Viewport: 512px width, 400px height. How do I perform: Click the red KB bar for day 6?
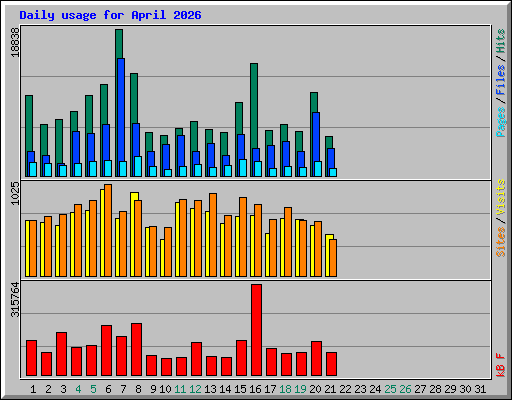click(x=106, y=351)
